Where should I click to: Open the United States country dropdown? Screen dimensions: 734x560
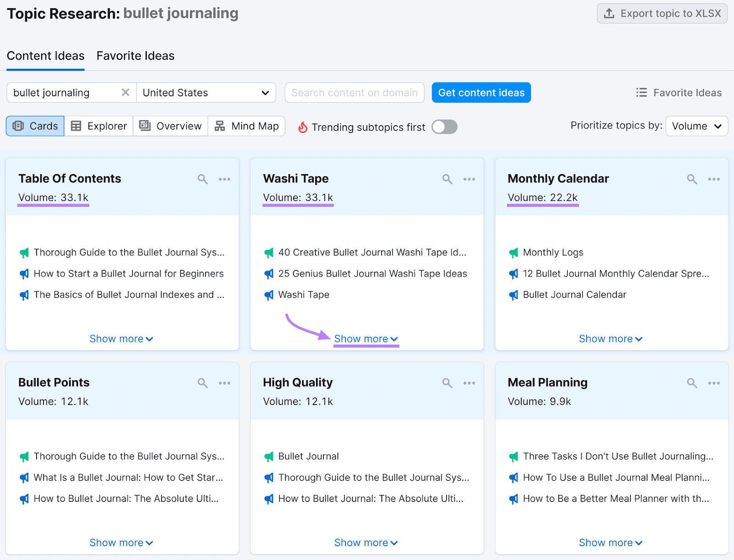206,93
